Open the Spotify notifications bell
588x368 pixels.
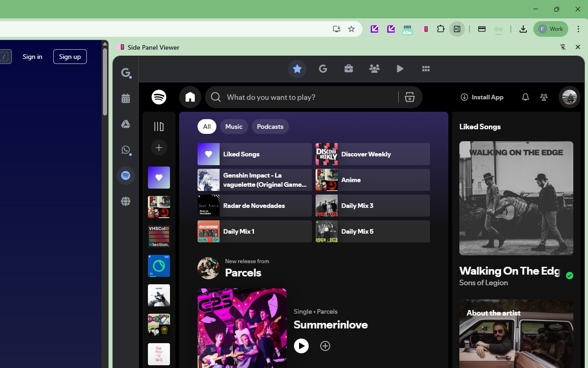tap(526, 97)
